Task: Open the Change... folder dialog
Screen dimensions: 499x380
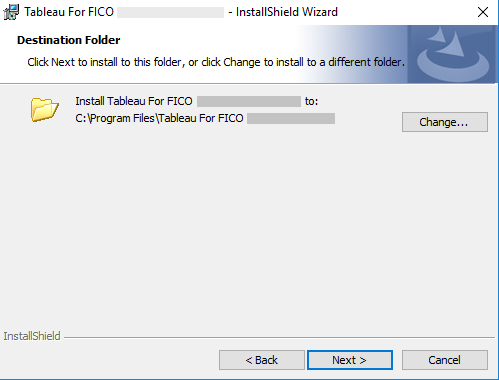Action: tap(445, 122)
